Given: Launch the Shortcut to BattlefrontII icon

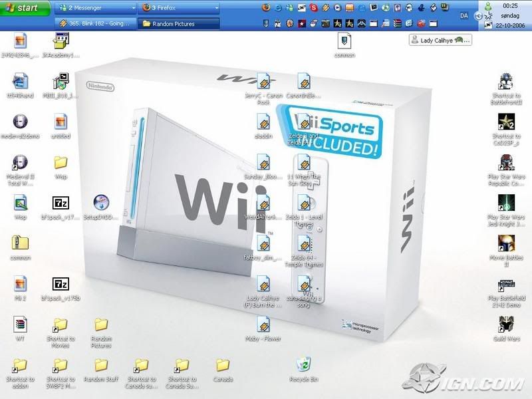Looking at the screenshot, I should [506, 89].
